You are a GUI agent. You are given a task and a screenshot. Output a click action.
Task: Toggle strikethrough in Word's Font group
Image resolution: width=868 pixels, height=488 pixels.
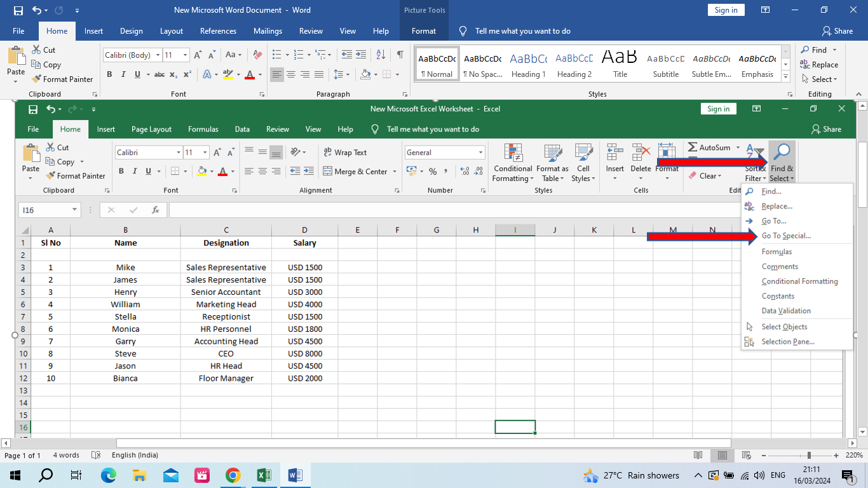coord(159,74)
